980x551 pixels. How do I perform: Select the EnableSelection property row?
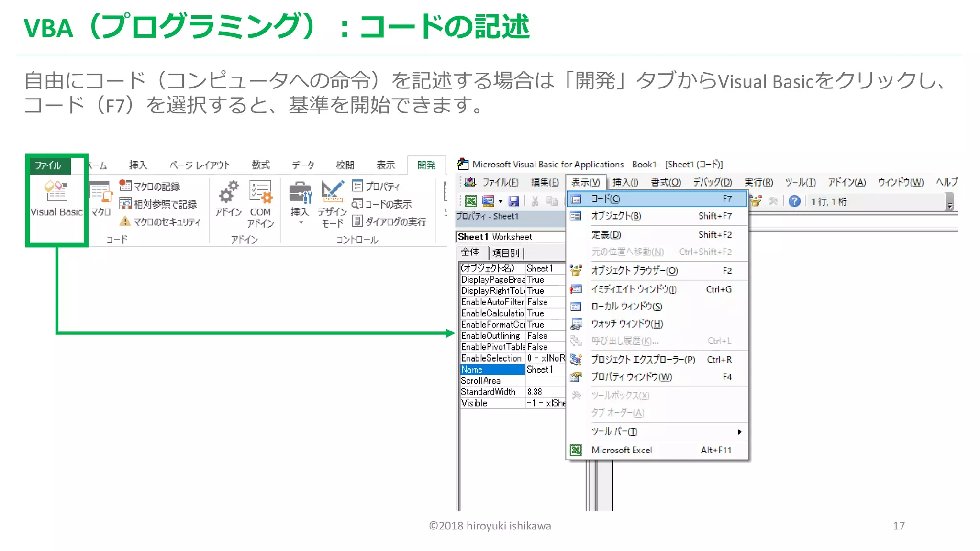tap(512, 358)
